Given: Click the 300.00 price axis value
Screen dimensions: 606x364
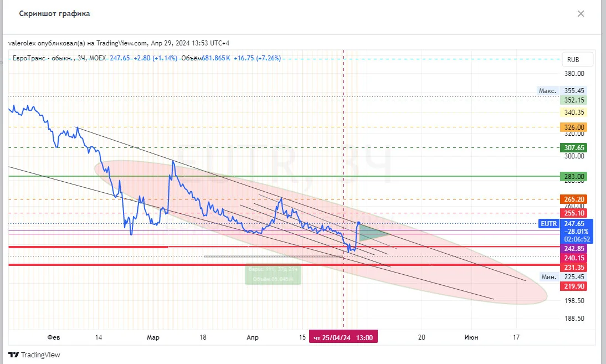Looking at the screenshot, I should pyautogui.click(x=574, y=156).
